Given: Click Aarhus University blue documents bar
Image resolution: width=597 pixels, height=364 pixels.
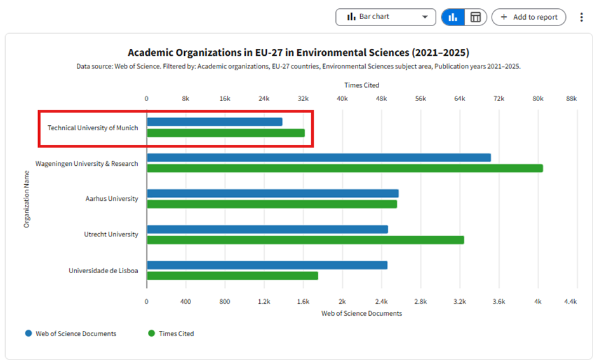Looking at the screenshot, I should [273, 193].
